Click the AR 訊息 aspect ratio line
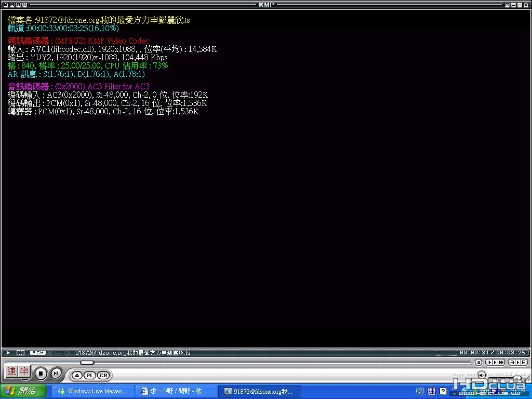 76,74
